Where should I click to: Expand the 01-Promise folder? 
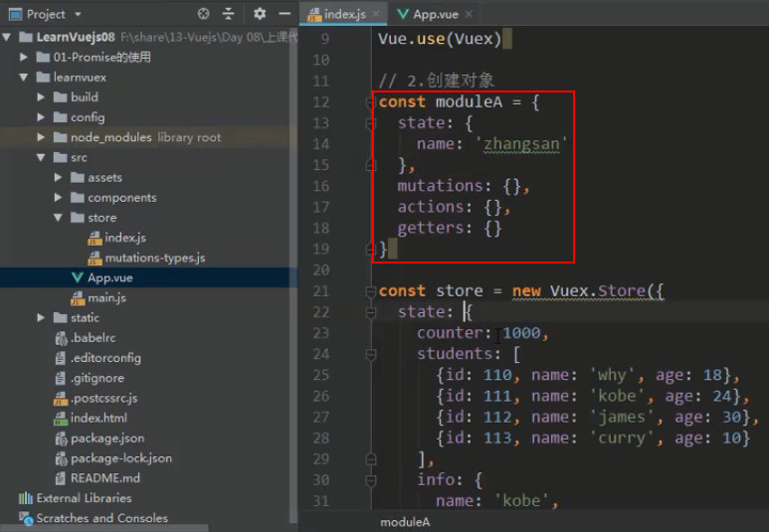pos(23,57)
